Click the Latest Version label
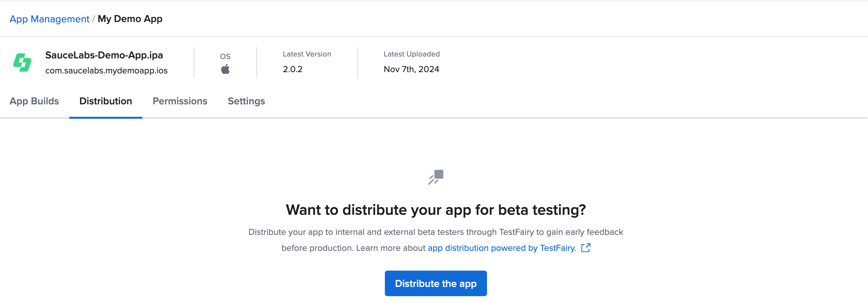The width and height of the screenshot is (868, 307). click(x=307, y=54)
